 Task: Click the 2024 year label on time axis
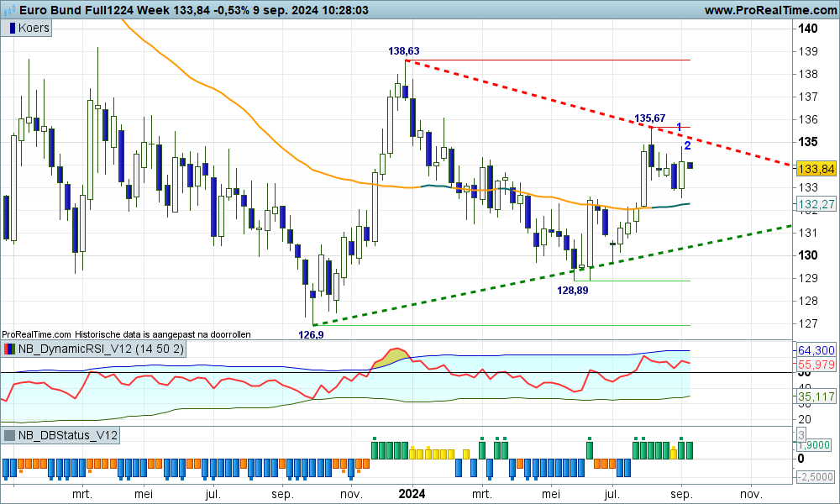pyautogui.click(x=412, y=494)
